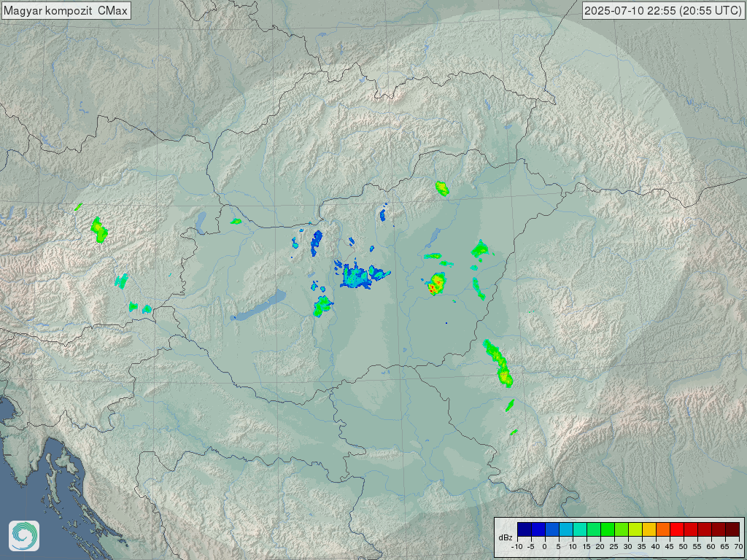The width and height of the screenshot is (747, 560).
Task: Click the 60 legend tick label
Action: 711,547
